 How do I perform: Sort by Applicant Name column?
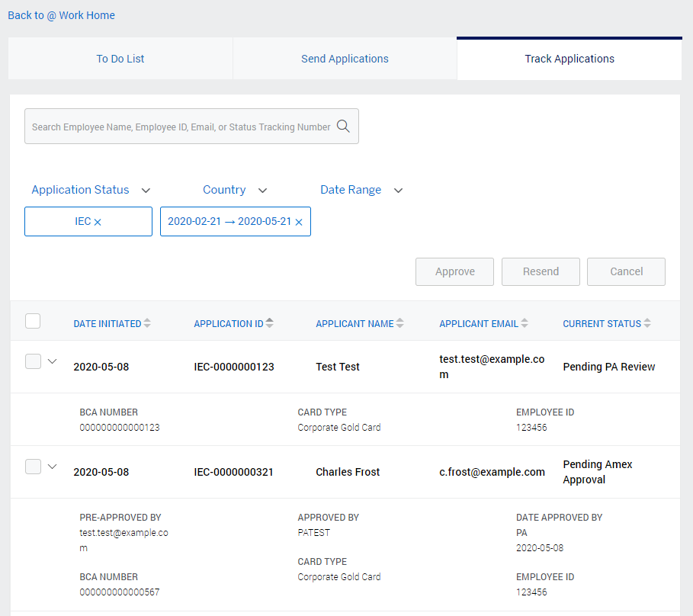pos(399,323)
